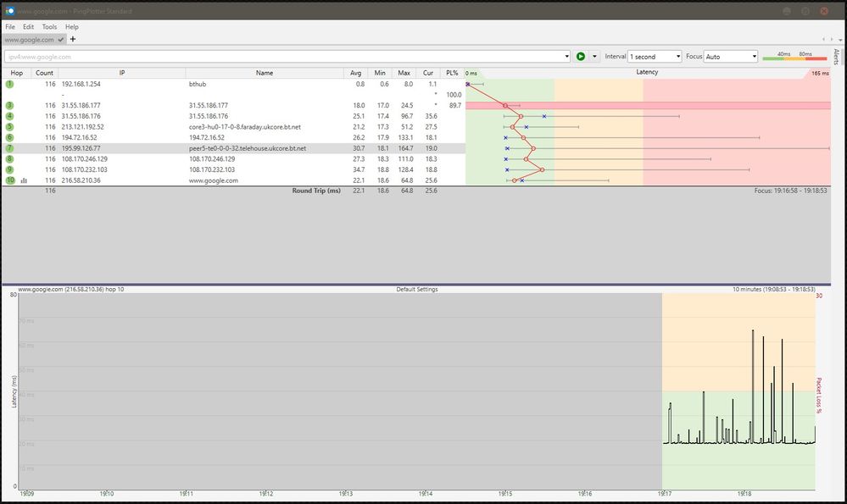This screenshot has width=847, height=504.
Task: Click the hop 3 green circle icon
Action: pyautogui.click(x=10, y=106)
